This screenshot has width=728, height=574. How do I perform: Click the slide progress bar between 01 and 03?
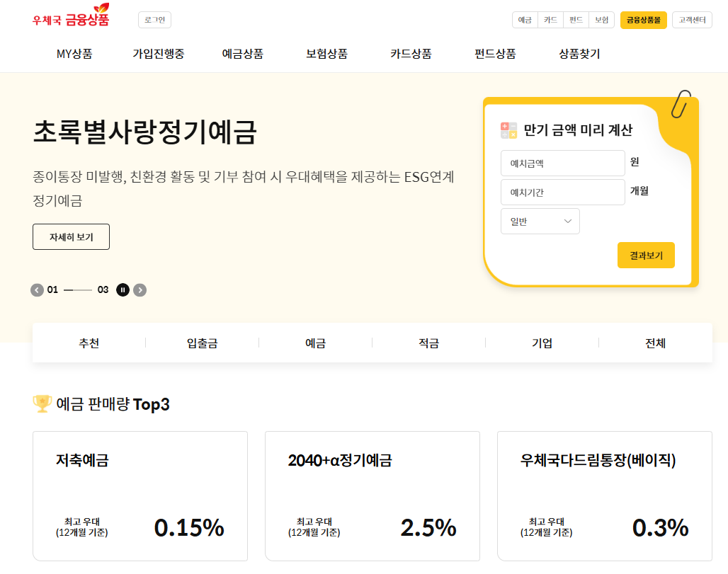pos(78,290)
